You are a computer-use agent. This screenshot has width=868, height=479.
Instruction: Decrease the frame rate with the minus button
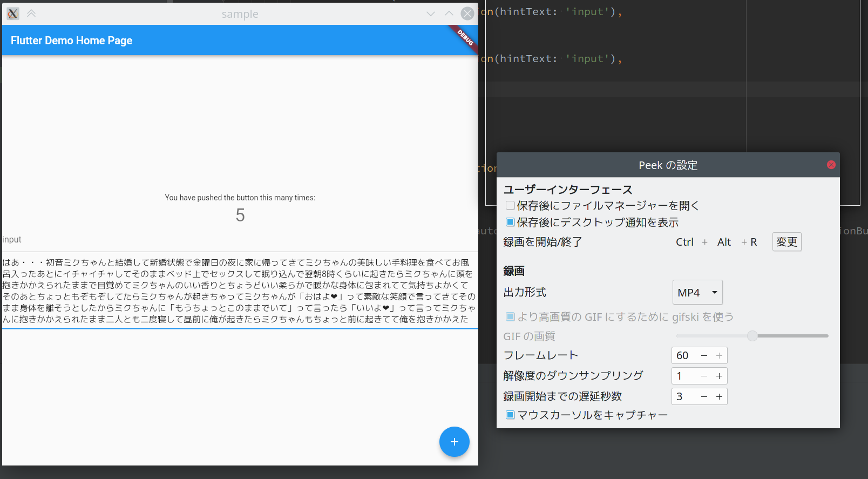[704, 355]
